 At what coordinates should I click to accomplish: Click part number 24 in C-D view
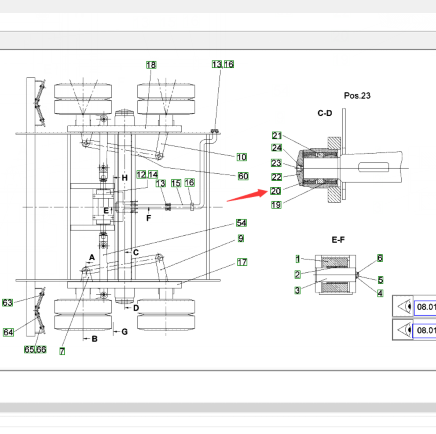[x=276, y=148]
